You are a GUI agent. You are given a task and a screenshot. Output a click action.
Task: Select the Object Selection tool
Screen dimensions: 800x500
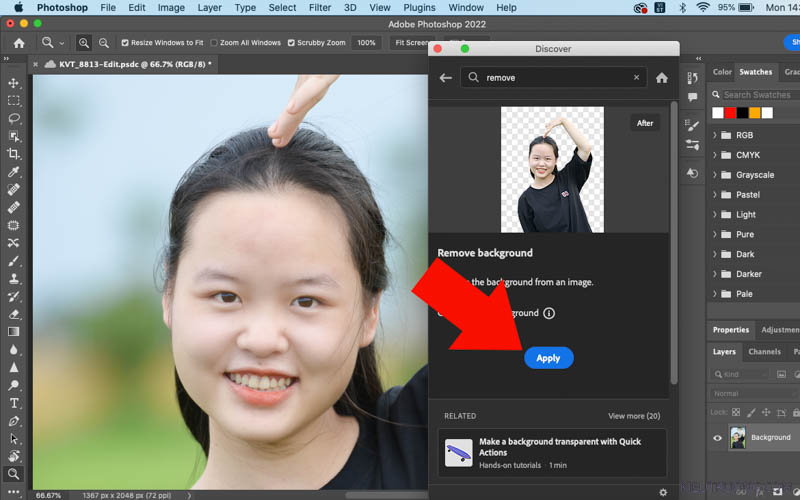(x=14, y=136)
